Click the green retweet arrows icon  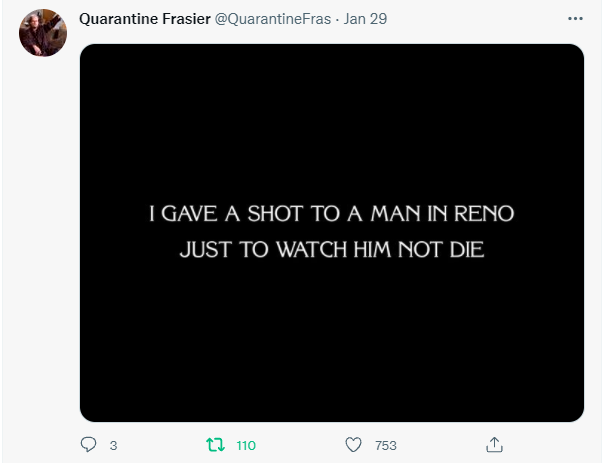click(x=215, y=445)
